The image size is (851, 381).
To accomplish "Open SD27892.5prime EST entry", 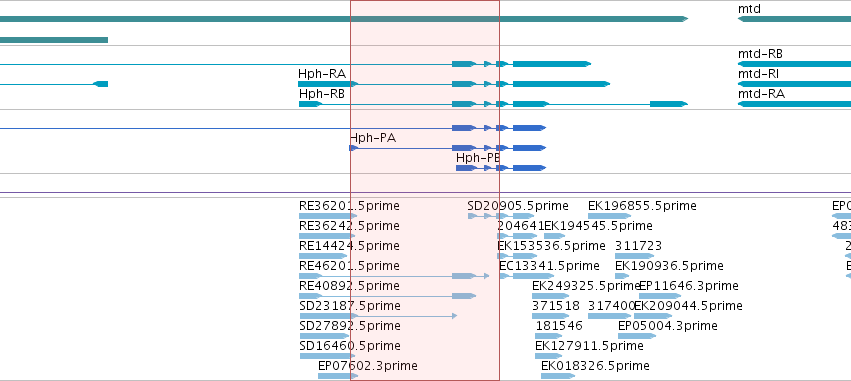I will [x=350, y=326].
